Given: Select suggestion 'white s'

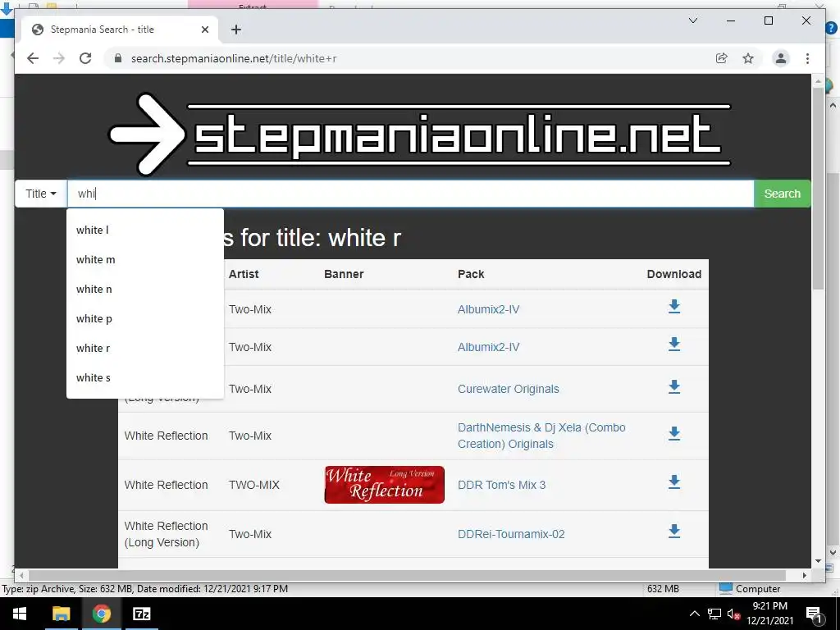Looking at the screenshot, I should [144, 377].
